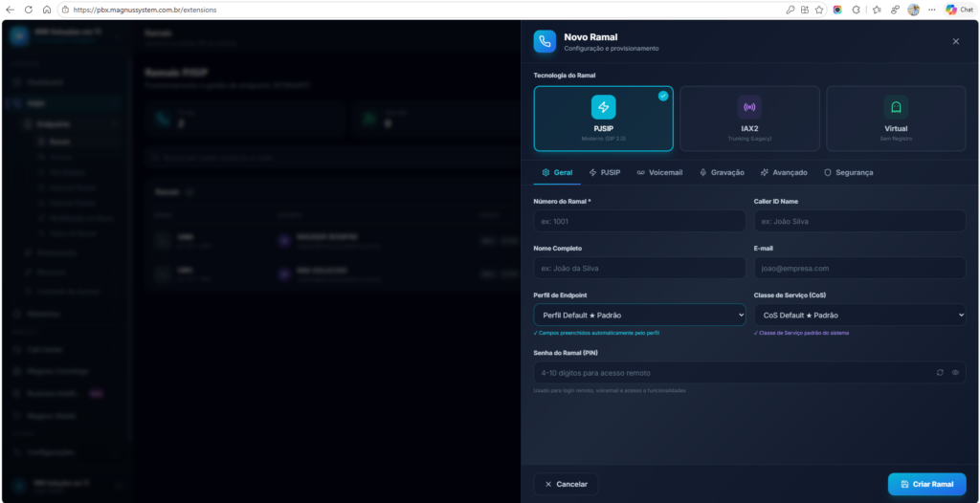Expand the Classe de Serviço dropdown

860,315
